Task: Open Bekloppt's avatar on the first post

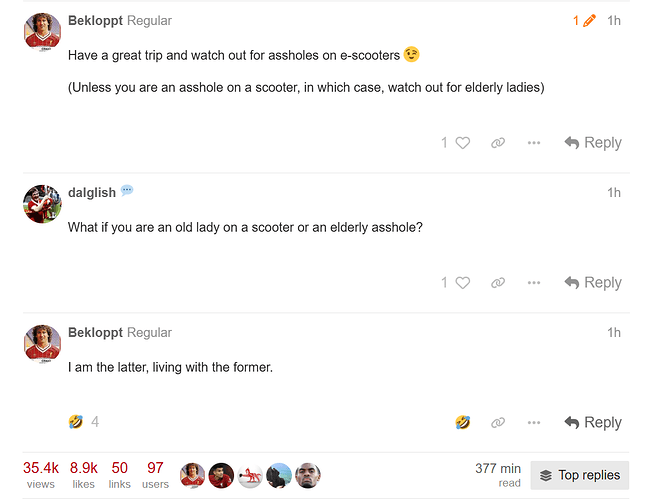Action: pos(42,32)
